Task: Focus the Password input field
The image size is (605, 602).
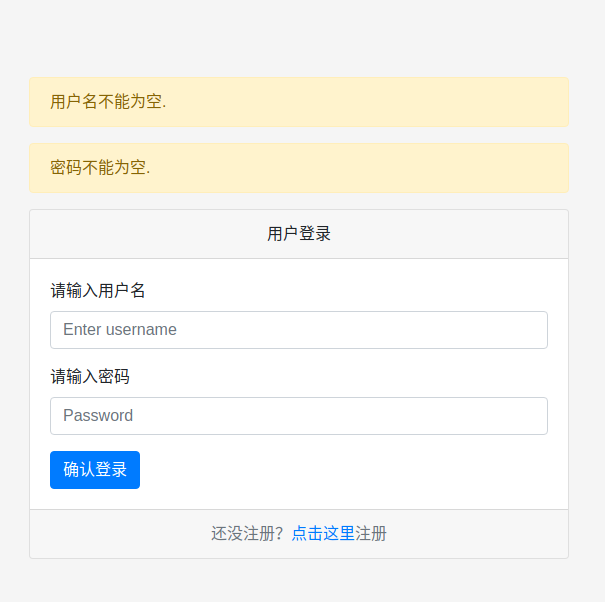Action: [299, 416]
